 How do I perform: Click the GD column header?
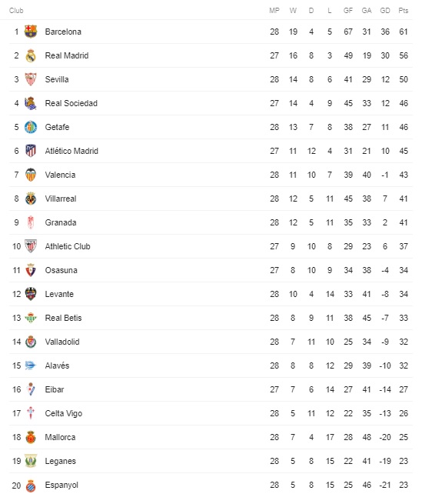pyautogui.click(x=385, y=11)
